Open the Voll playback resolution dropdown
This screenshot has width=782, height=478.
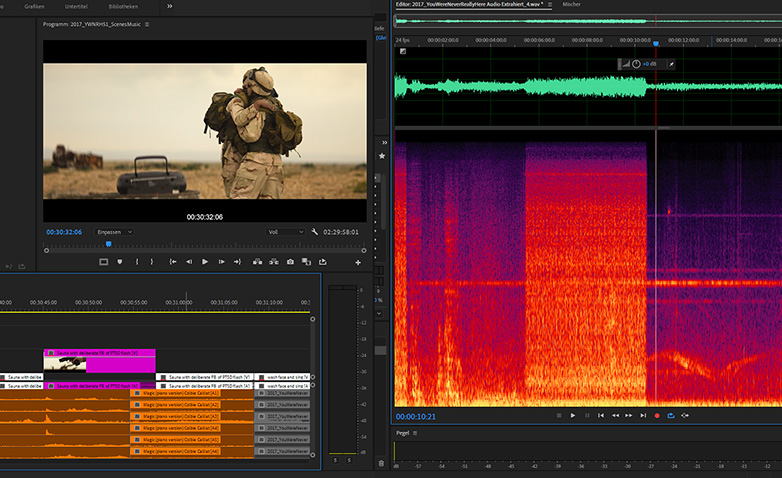point(285,232)
